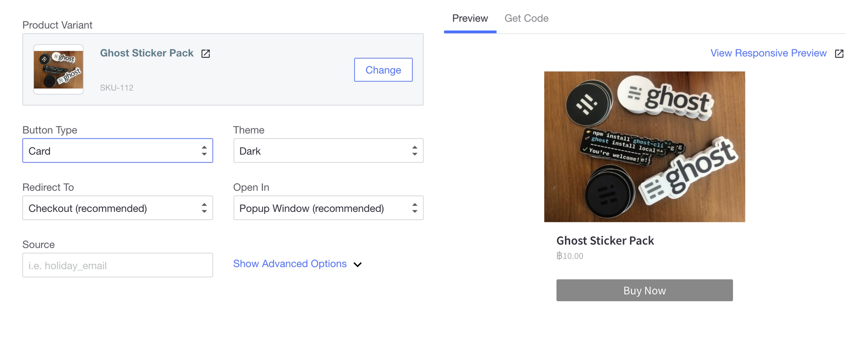Click the Ghost Sticker Pack title in preview card

tap(605, 241)
